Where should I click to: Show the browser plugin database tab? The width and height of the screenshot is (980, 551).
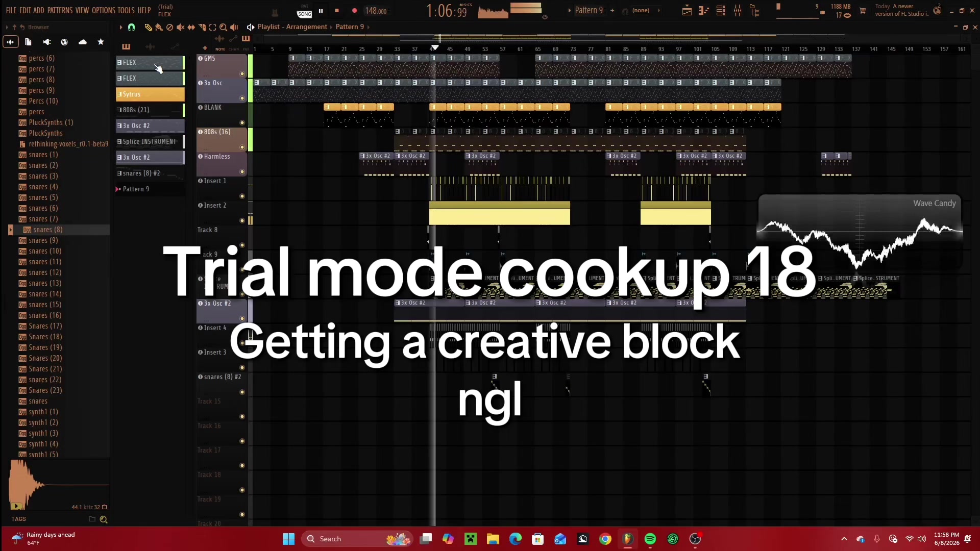46,42
